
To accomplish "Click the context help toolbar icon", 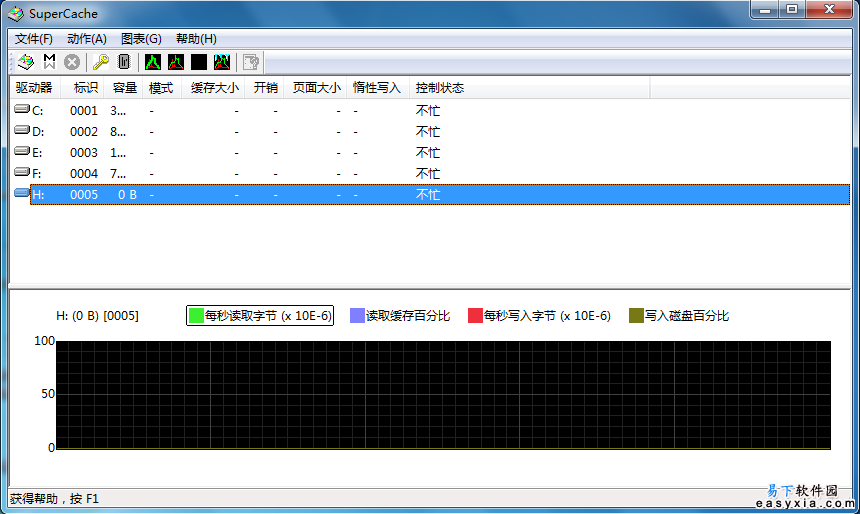I will pos(251,62).
